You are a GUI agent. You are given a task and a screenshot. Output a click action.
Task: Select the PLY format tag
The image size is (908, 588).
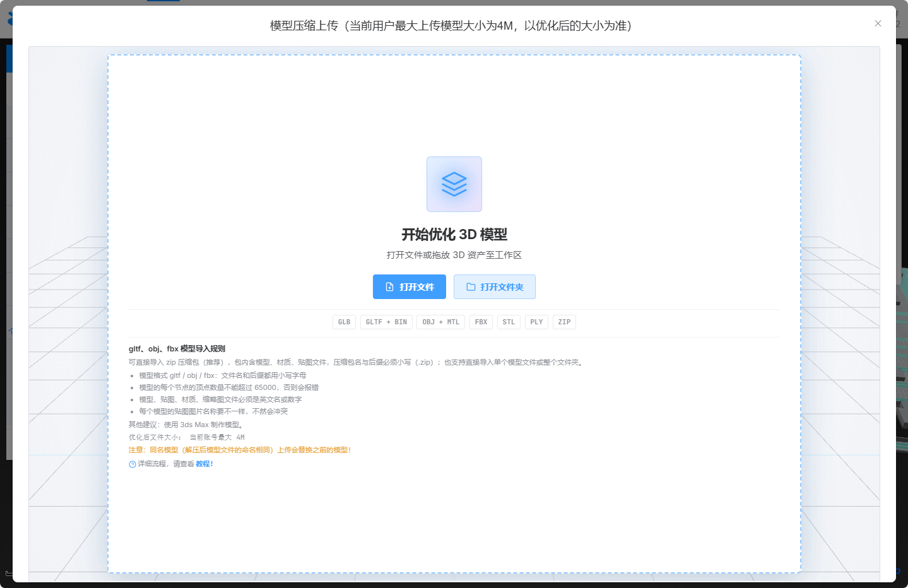point(536,322)
